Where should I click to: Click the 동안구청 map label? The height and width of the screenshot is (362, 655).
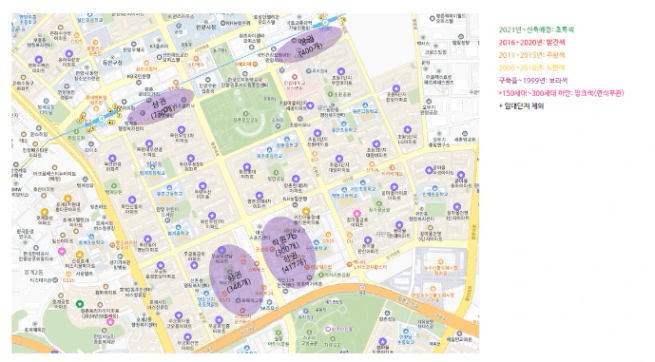point(113,63)
